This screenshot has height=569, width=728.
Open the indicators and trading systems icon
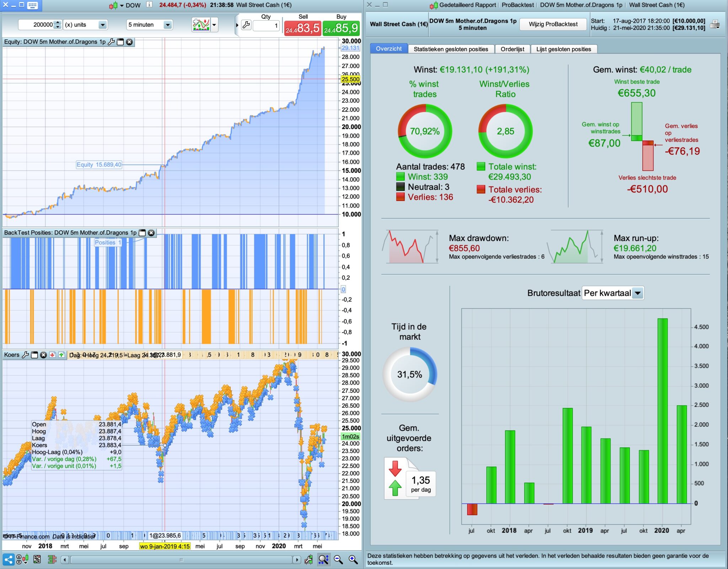pyautogui.click(x=201, y=25)
